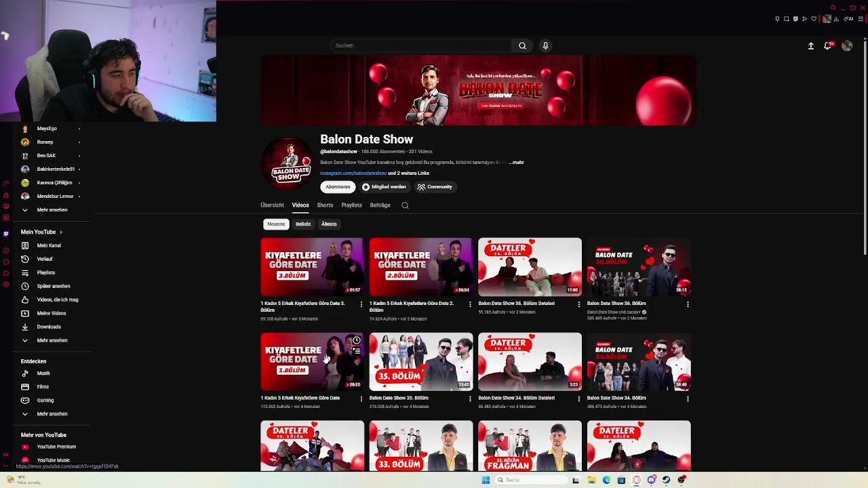Open Kıyafetlere Göre Date 2.Bölüm thumbnail
Viewport: 868px width, 488px height.
click(421, 266)
